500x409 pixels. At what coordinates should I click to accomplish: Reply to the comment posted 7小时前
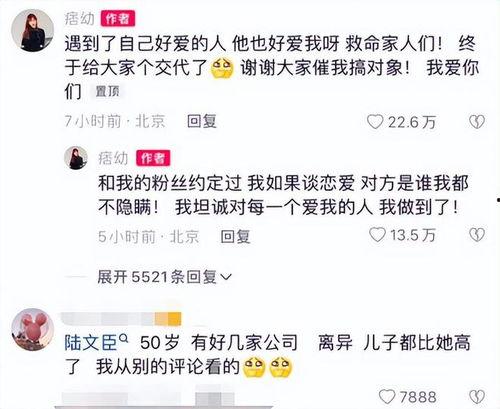pyautogui.click(x=202, y=121)
